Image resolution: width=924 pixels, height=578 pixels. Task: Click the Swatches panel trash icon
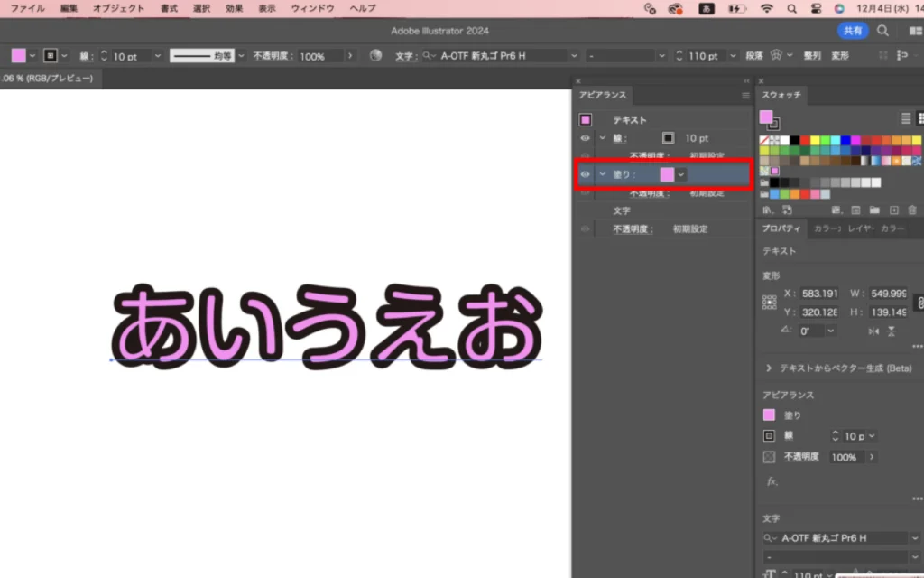pyautogui.click(x=911, y=210)
